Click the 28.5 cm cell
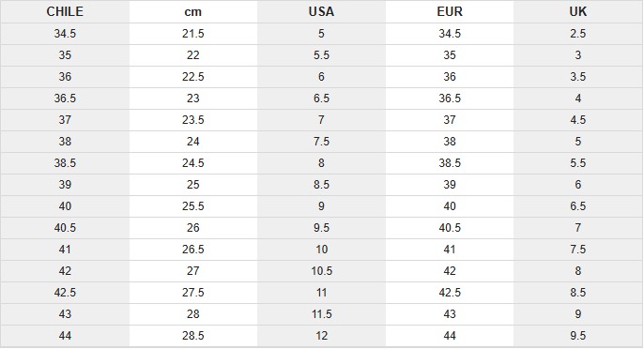Screen dimensions: 644x349 pos(193,336)
